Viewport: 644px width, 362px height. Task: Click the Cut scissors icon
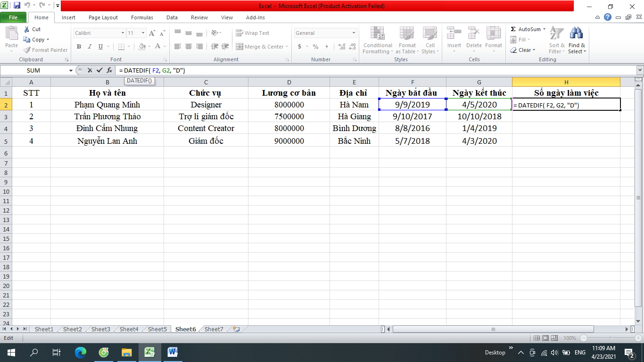(x=26, y=29)
